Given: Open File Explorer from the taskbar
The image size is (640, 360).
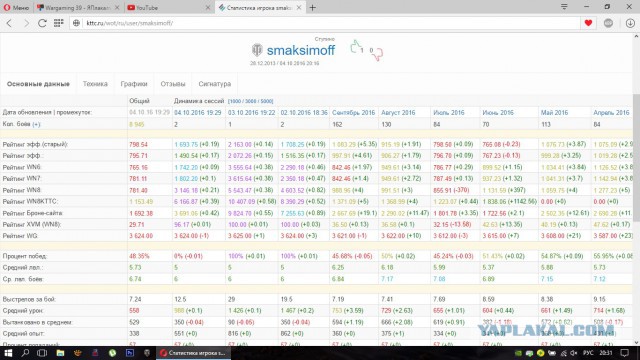Looking at the screenshot, I should pos(60,353).
